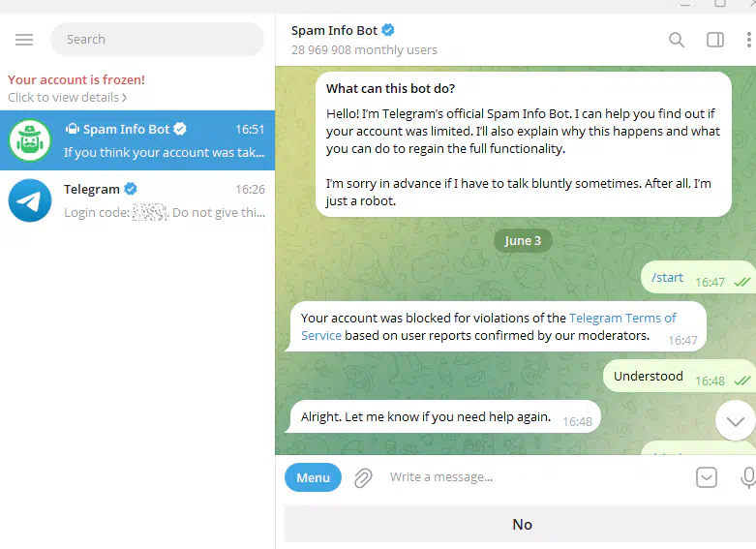Choose the No reply button
The width and height of the screenshot is (756, 549).
(522, 525)
